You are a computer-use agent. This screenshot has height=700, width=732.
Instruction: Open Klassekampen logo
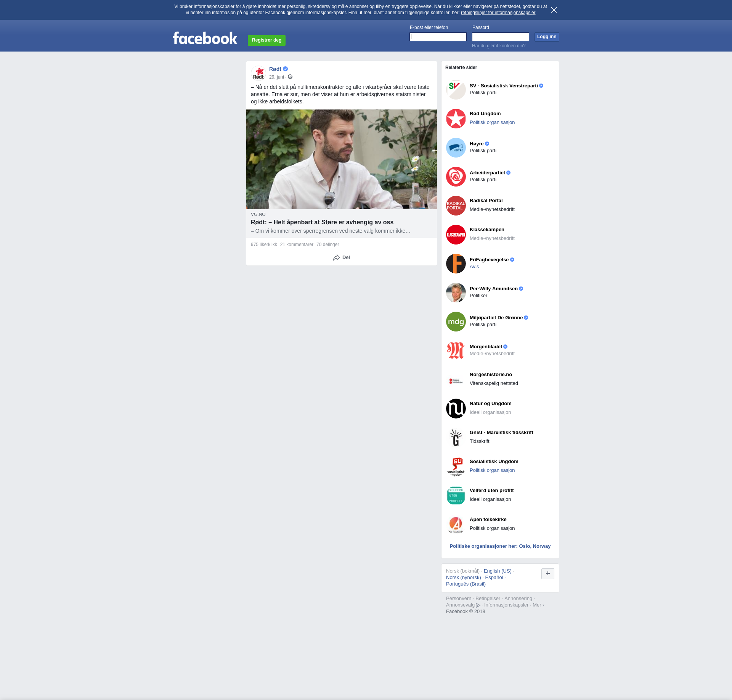click(x=456, y=235)
